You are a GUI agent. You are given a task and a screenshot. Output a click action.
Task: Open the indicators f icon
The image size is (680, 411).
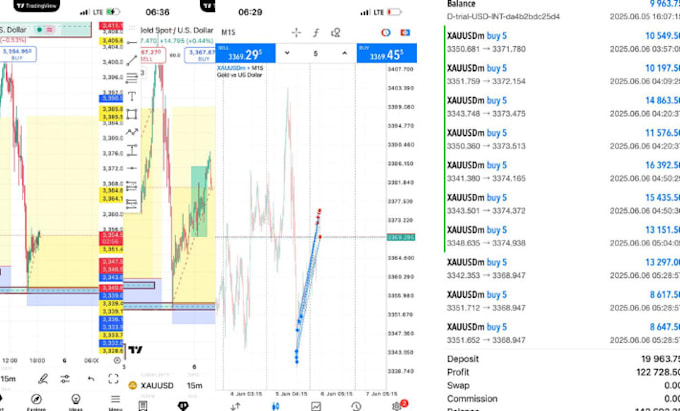point(316,33)
